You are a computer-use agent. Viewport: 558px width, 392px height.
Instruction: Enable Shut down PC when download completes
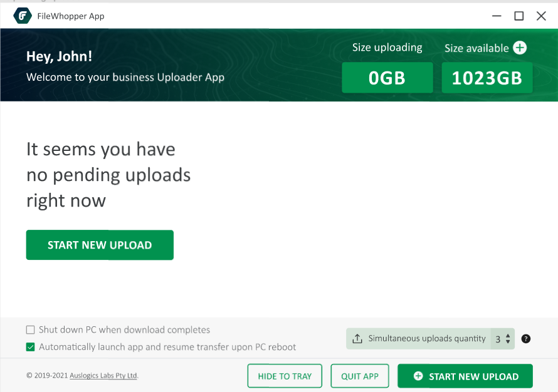point(31,330)
